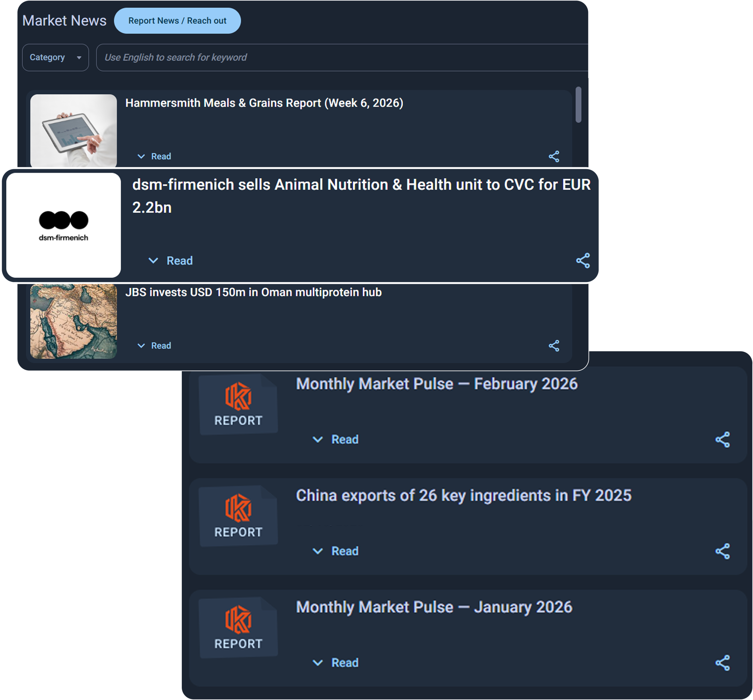Share the Hammersmith Meals & Grains report

pos(554,156)
